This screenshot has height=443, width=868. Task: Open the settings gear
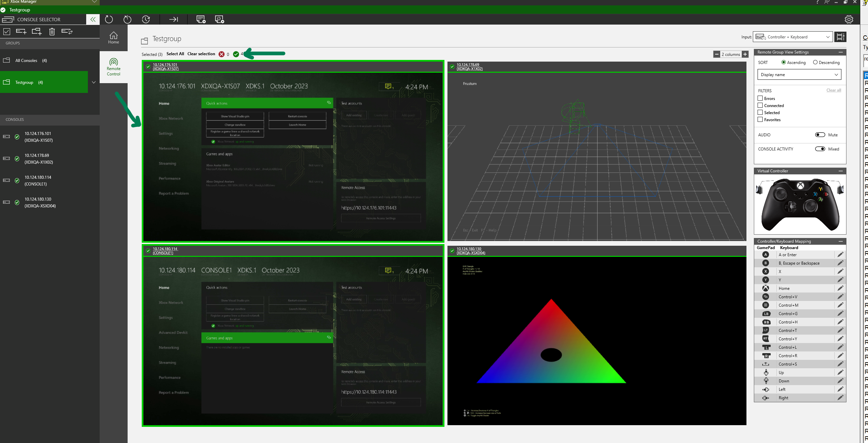point(849,20)
